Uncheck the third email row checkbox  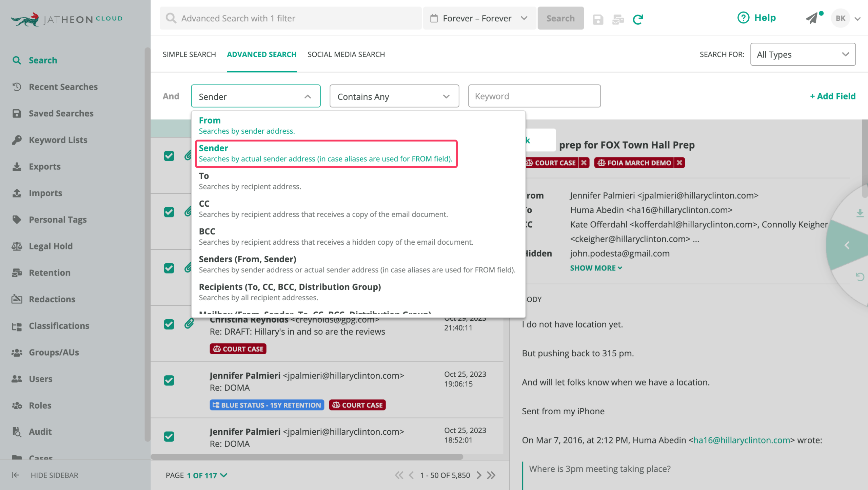(169, 268)
